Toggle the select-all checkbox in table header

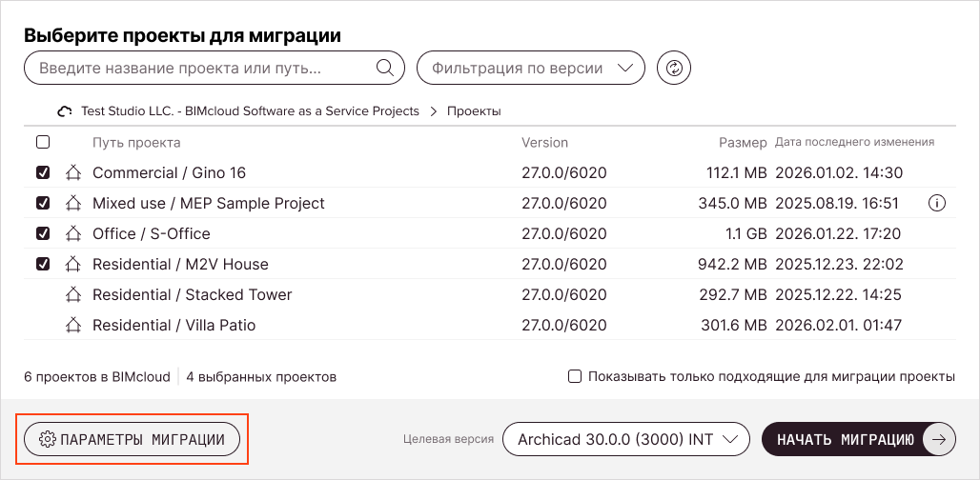(x=43, y=142)
